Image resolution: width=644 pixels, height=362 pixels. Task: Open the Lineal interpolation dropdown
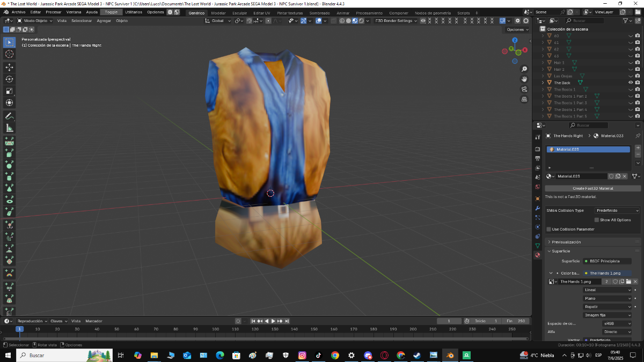tap(608, 290)
